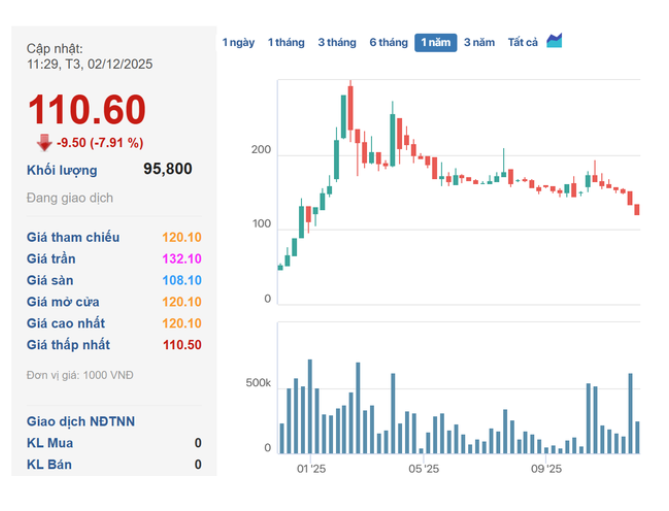Click the current price 110.60
The height and width of the screenshot is (511, 669).
coord(86,110)
